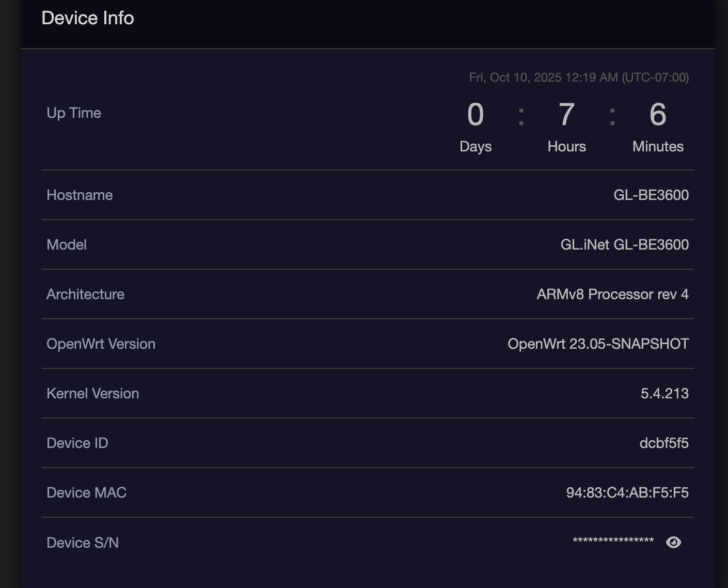Screen dimensions: 728x588
Task: Click the Device MAC address value
Action: 627,492
